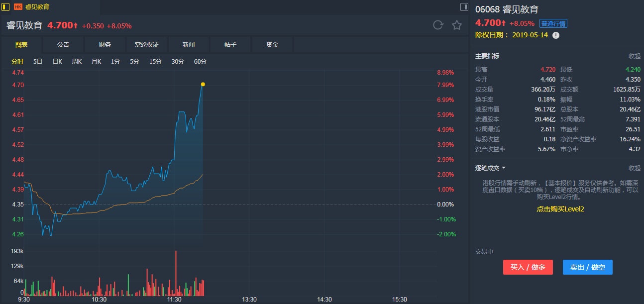Click the refresh quote icon
The height and width of the screenshot is (304, 644).
pyautogui.click(x=438, y=25)
